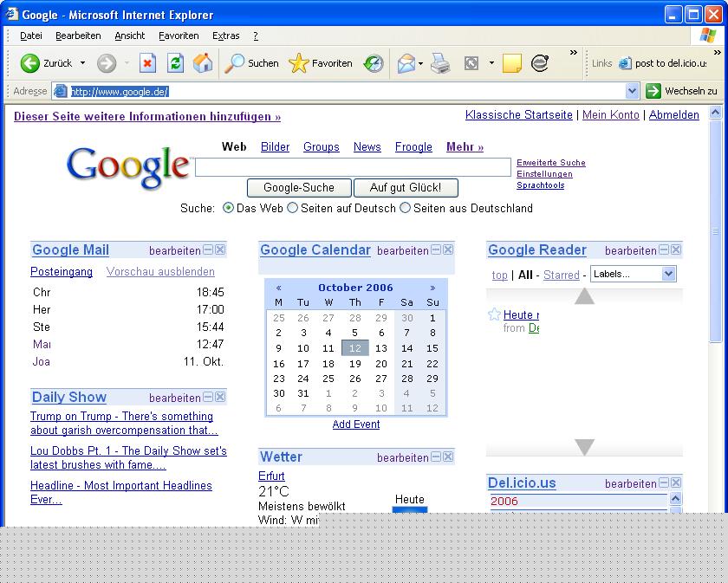Open the Bilder search link
Screen dimensions: 728x583
(x=275, y=146)
